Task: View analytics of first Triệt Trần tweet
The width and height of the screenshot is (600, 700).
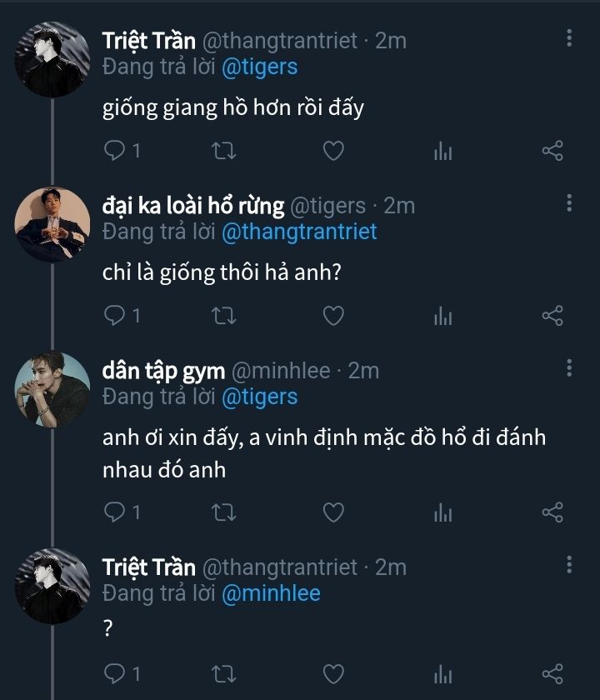Action: [x=442, y=151]
